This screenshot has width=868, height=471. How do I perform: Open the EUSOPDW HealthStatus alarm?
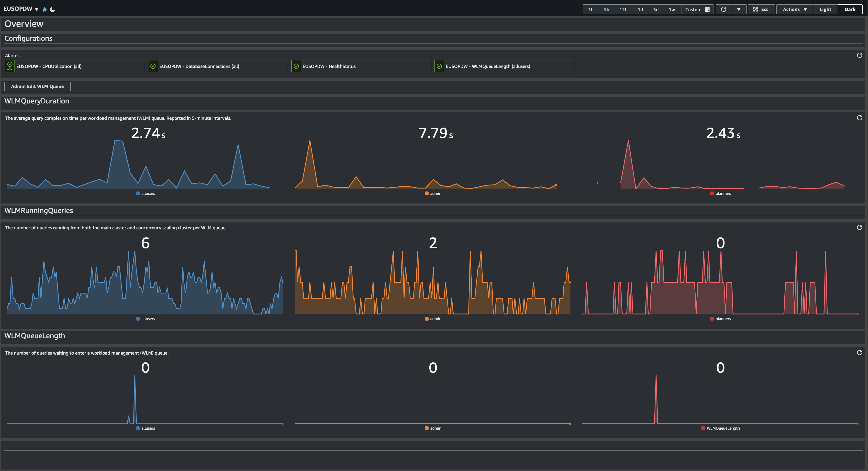point(361,66)
